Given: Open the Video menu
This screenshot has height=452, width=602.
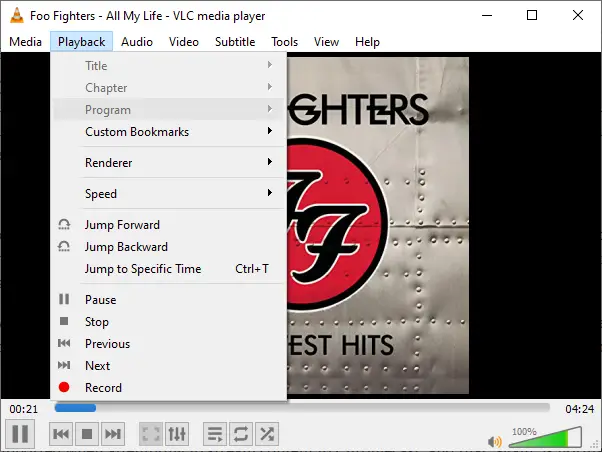Looking at the screenshot, I should coord(184,41).
